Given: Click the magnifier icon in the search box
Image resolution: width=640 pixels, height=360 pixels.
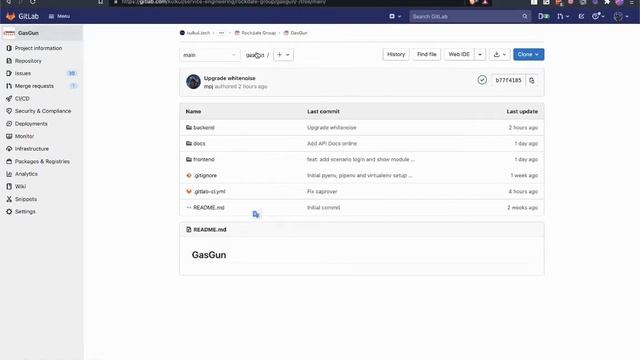Looking at the screenshot, I should 524,16.
